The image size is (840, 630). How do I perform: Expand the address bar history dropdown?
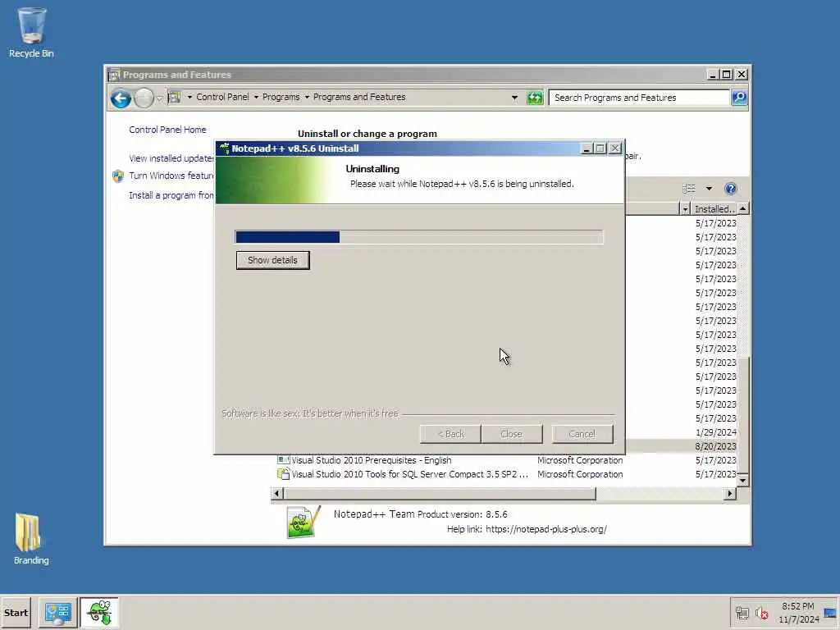514,98
